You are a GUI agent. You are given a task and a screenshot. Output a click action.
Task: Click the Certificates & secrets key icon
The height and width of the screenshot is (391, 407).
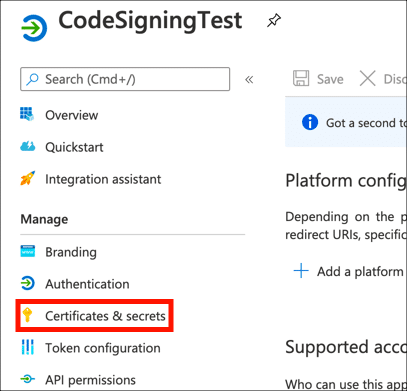[x=27, y=315]
